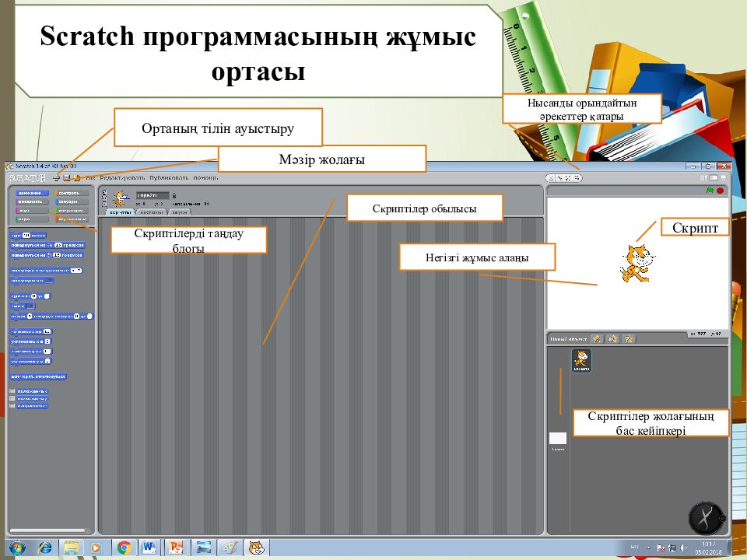The width and height of the screenshot is (747, 560).
Task: Select the grow sprite tool
Action: click(x=568, y=177)
